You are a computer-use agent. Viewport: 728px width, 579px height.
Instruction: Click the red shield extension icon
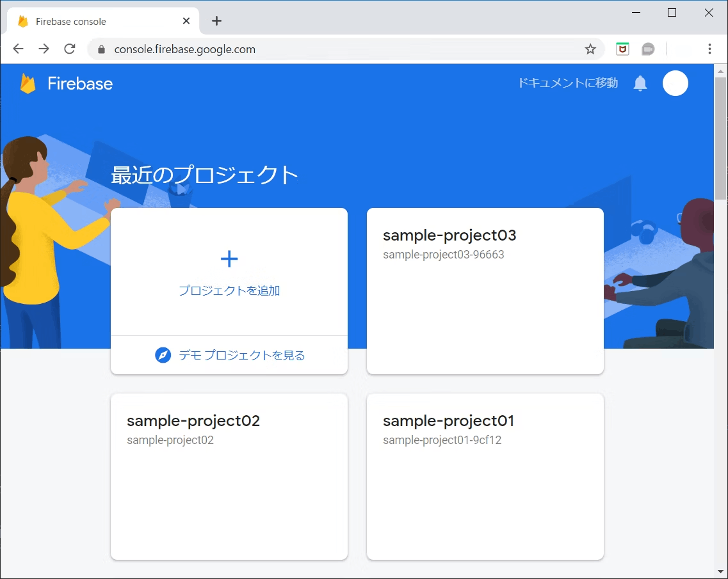click(622, 49)
